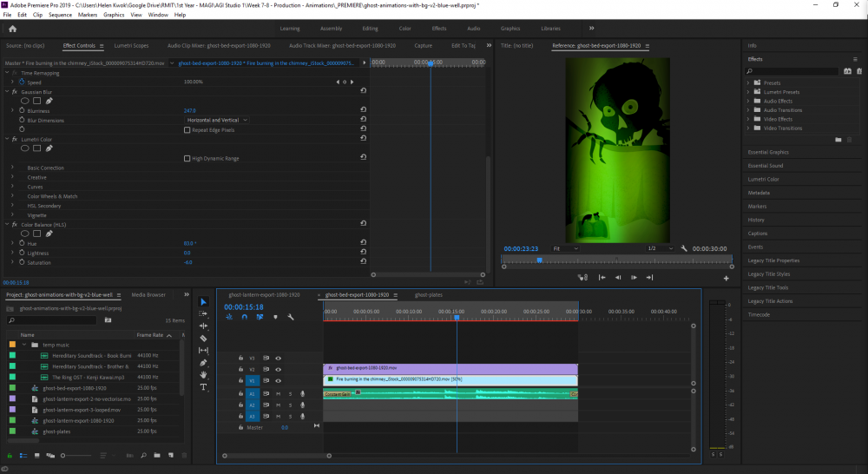
Task: Toggle Linked Selection in timeline
Action: click(x=260, y=317)
